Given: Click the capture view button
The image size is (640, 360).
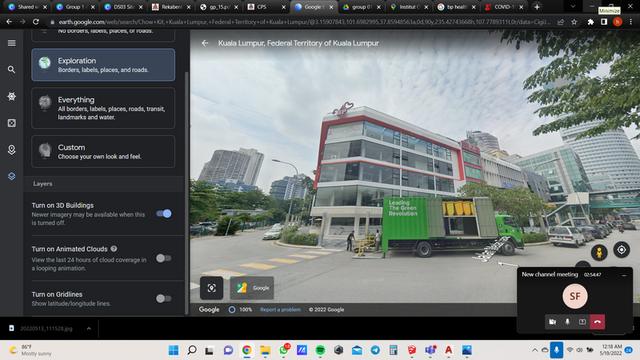Looking at the screenshot, I should [x=211, y=288].
